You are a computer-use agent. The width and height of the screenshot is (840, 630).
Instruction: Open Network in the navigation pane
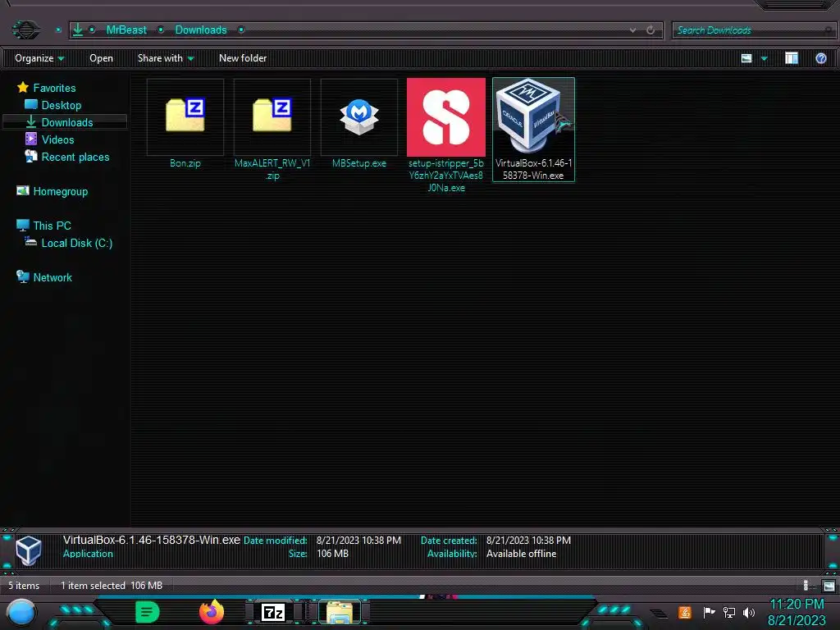click(52, 277)
